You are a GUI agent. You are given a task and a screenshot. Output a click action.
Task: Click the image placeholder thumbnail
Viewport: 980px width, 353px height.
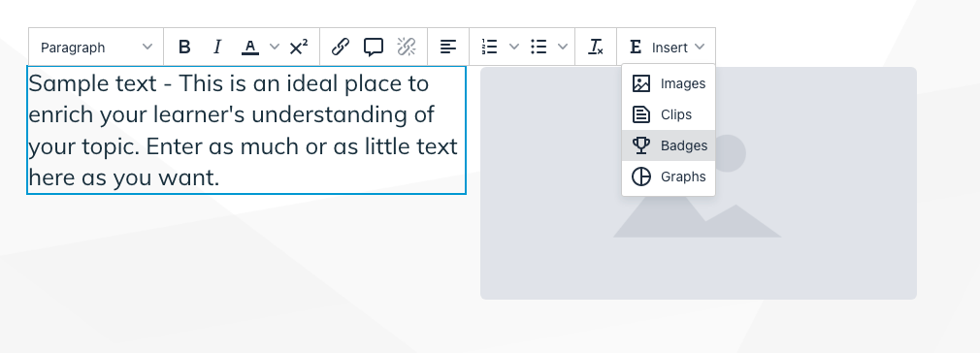698,183
